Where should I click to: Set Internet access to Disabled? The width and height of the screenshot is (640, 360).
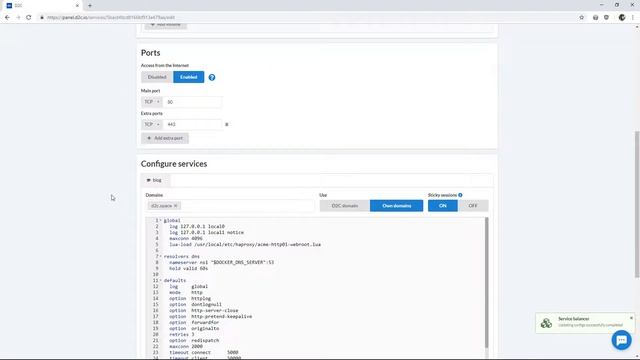pos(157,77)
